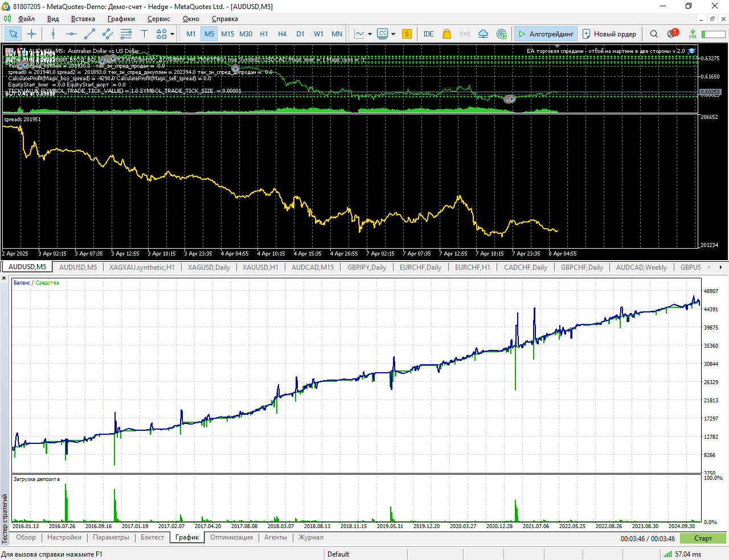729x560 pixels.
Task: Click the cloud VPS hosting icon
Action: pos(483,34)
